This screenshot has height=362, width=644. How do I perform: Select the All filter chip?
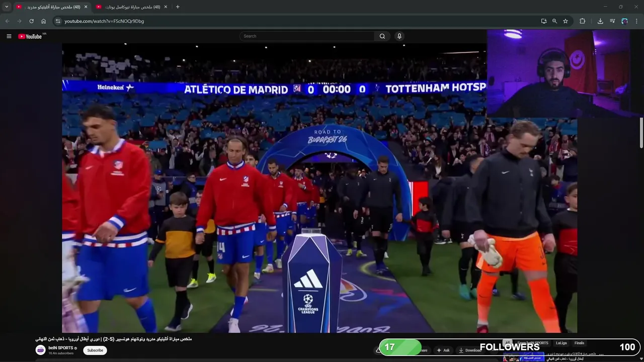click(507, 343)
